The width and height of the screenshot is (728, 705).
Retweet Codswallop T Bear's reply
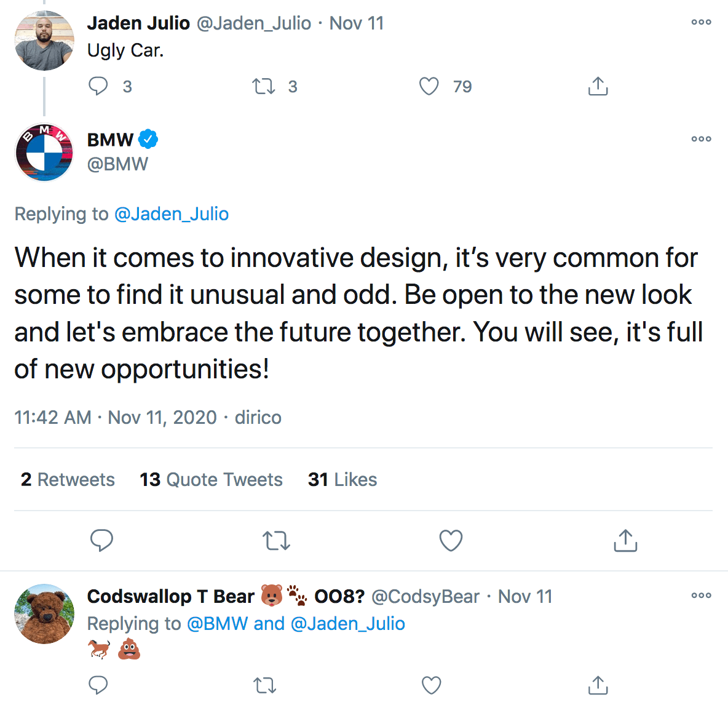264,685
